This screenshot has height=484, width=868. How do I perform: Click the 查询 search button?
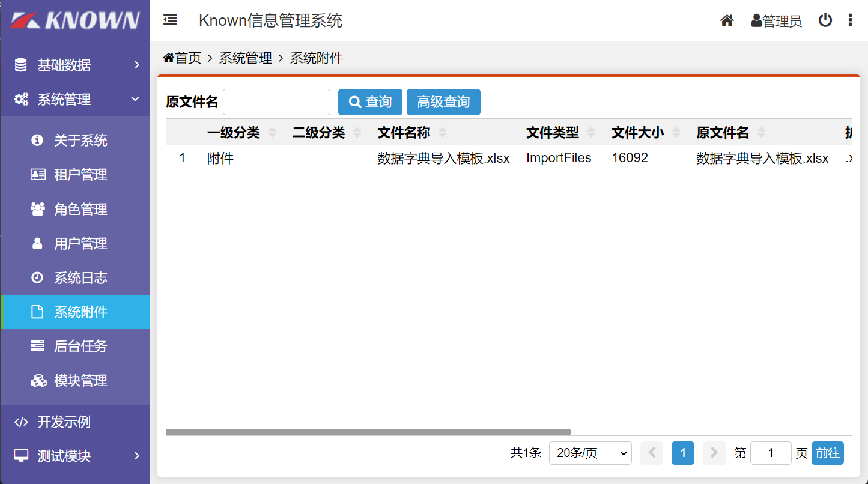tap(370, 102)
